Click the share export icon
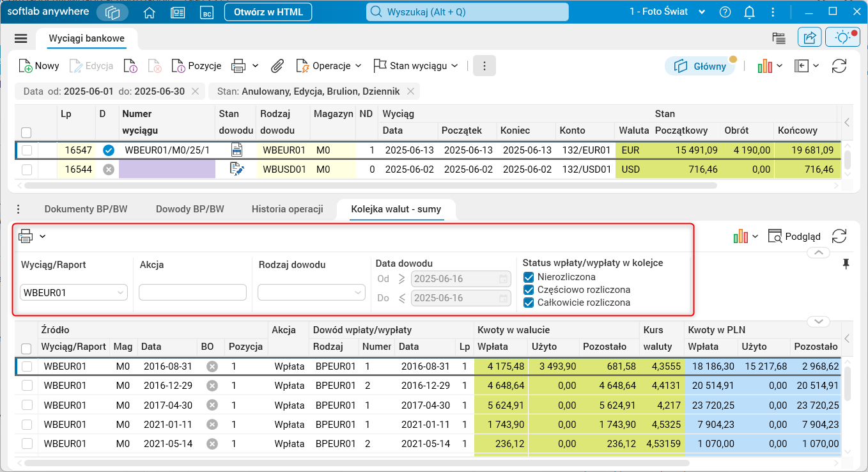Screen dimensions: 868x472 [x=809, y=38]
